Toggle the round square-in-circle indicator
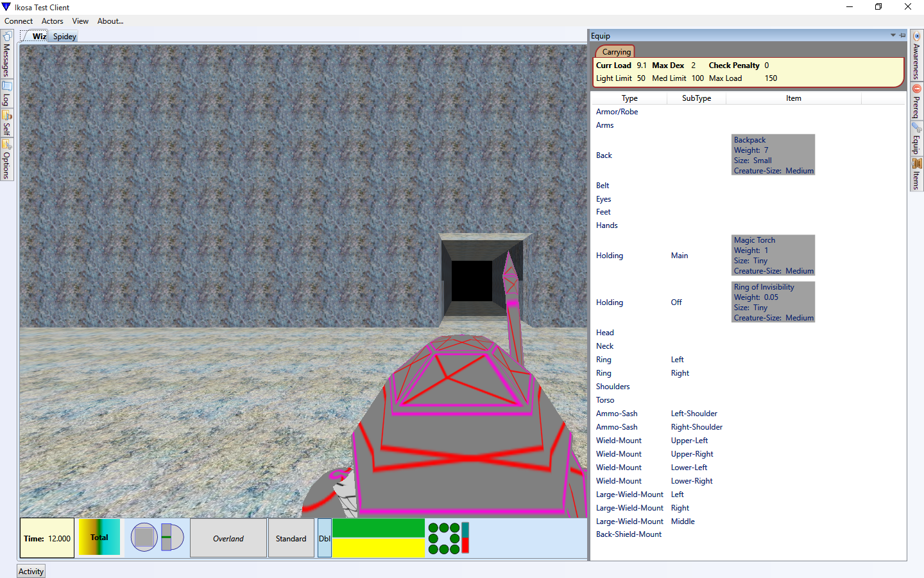 pyautogui.click(x=144, y=538)
